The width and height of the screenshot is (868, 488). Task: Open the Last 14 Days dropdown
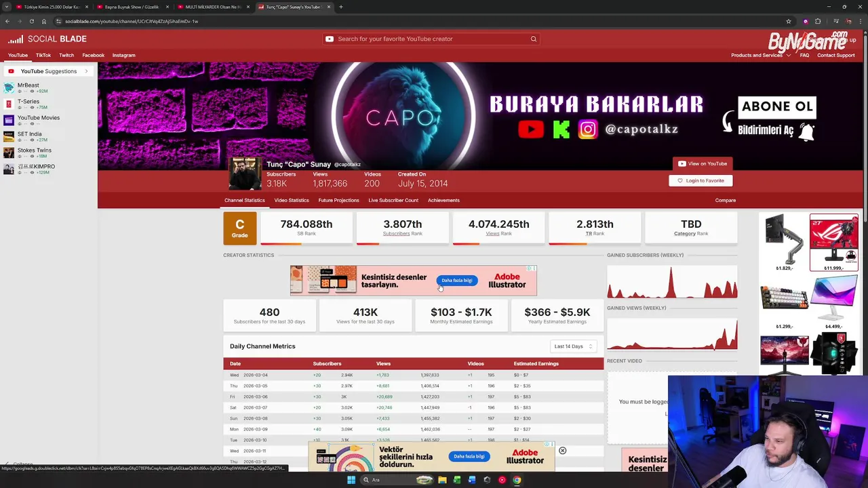[x=574, y=346]
